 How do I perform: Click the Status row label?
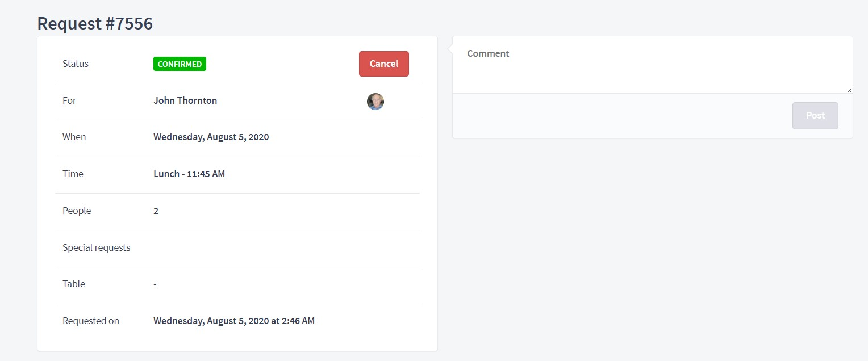coord(76,64)
